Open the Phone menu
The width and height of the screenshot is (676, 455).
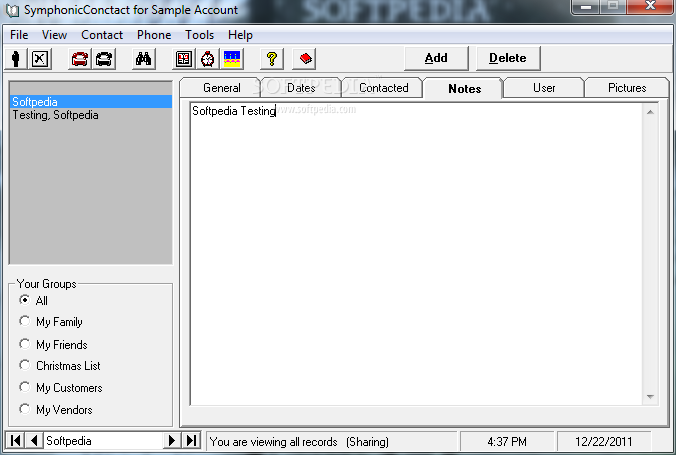154,35
